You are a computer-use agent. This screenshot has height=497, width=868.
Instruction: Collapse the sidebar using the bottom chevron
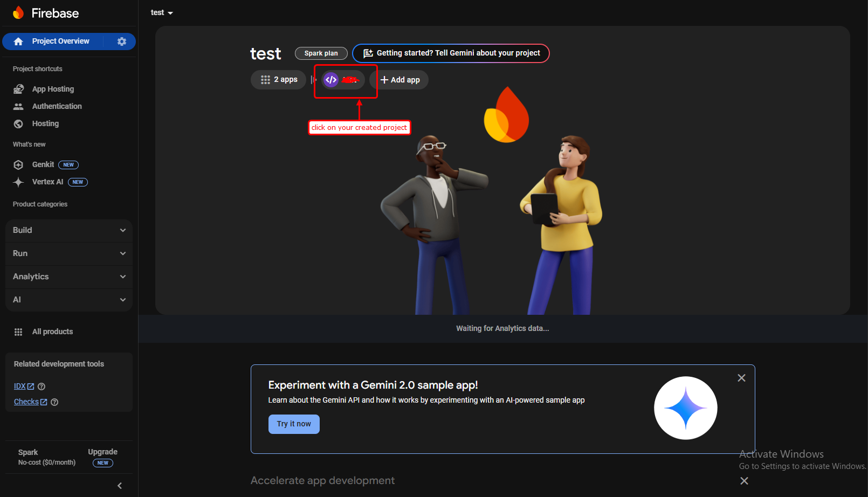click(x=119, y=485)
